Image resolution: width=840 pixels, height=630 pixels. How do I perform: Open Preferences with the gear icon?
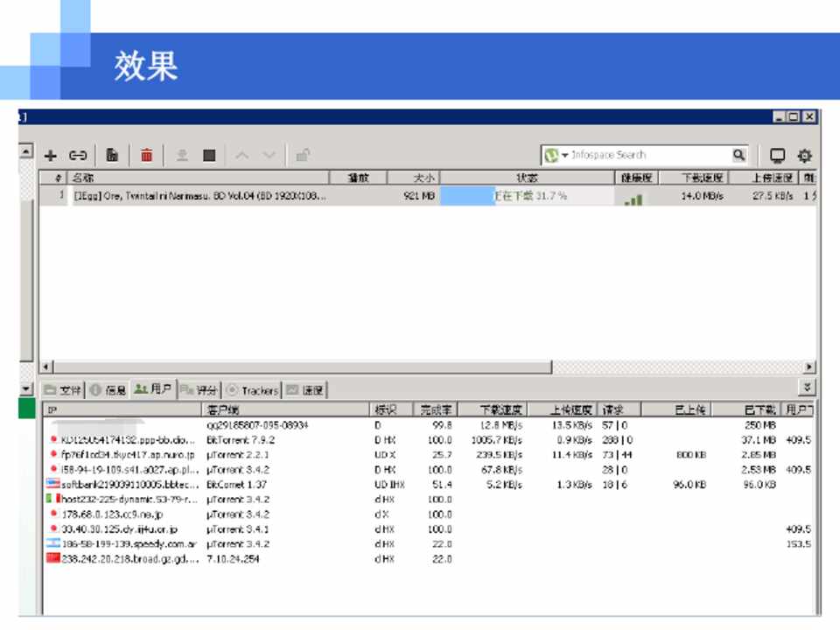click(x=804, y=156)
